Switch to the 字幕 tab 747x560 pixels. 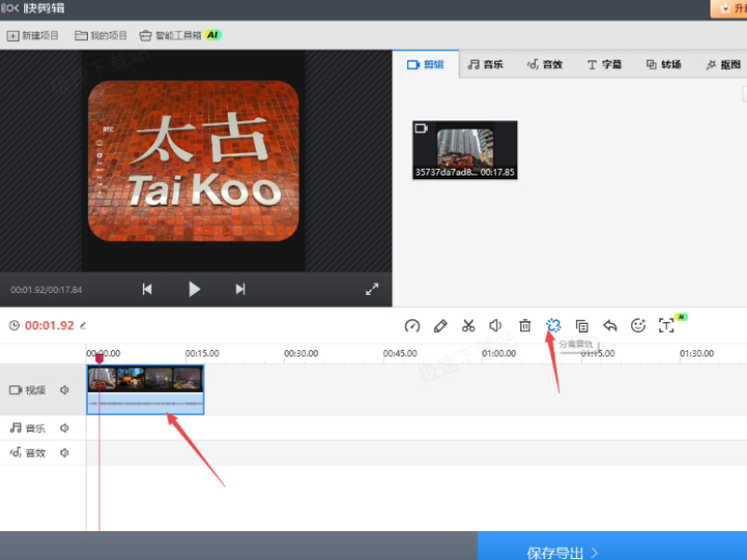coord(604,64)
